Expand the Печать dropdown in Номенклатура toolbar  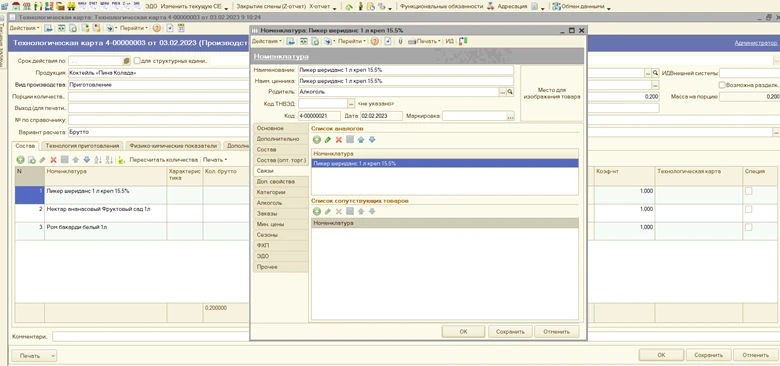(x=425, y=41)
